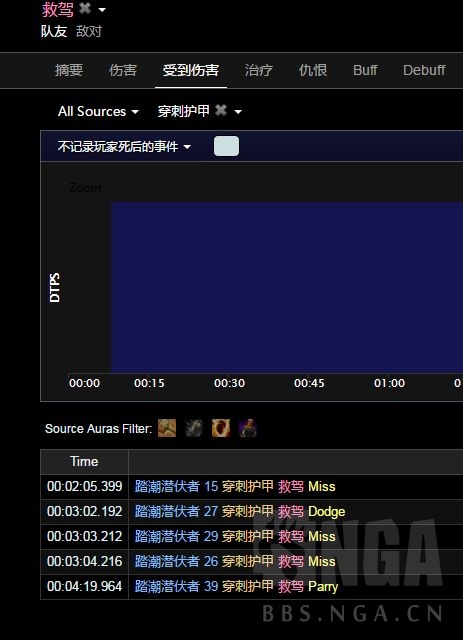This screenshot has width=463, height=640.
Task: Switch to the 摘要 tab
Action: pos(69,70)
